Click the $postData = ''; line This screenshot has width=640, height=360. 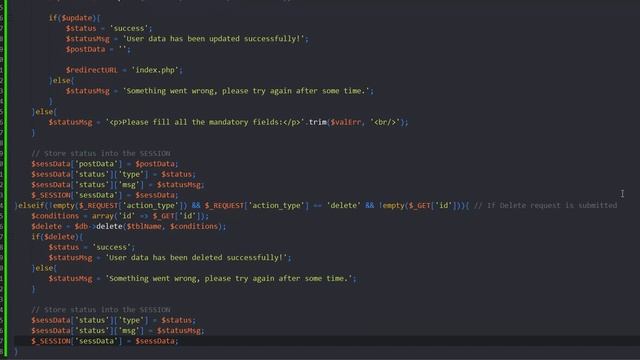(98, 49)
